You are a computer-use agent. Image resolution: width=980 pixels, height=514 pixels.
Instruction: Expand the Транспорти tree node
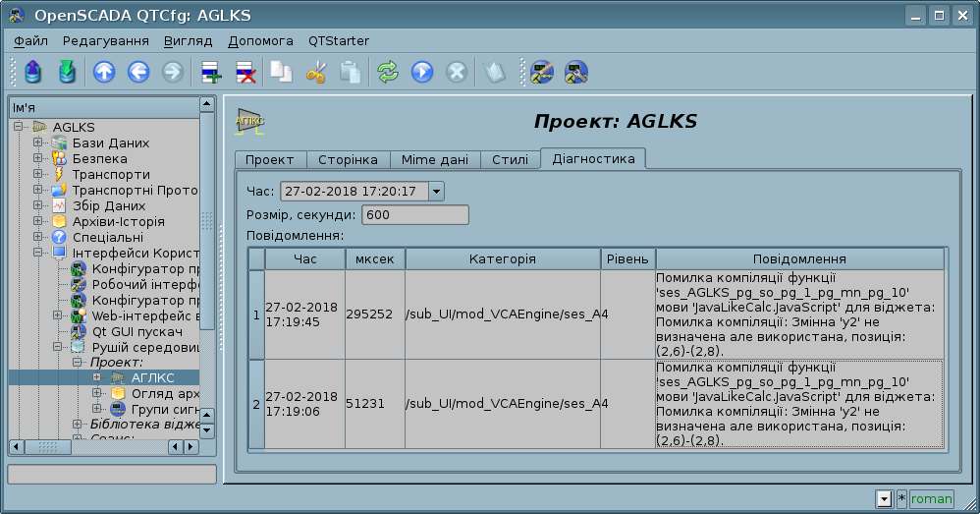[x=37, y=174]
